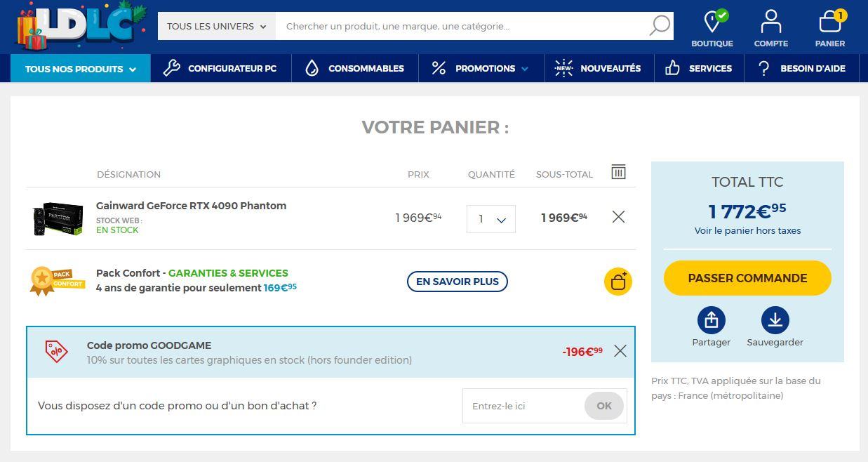Expand the Promotions menu
868x462 pixels.
click(481, 68)
